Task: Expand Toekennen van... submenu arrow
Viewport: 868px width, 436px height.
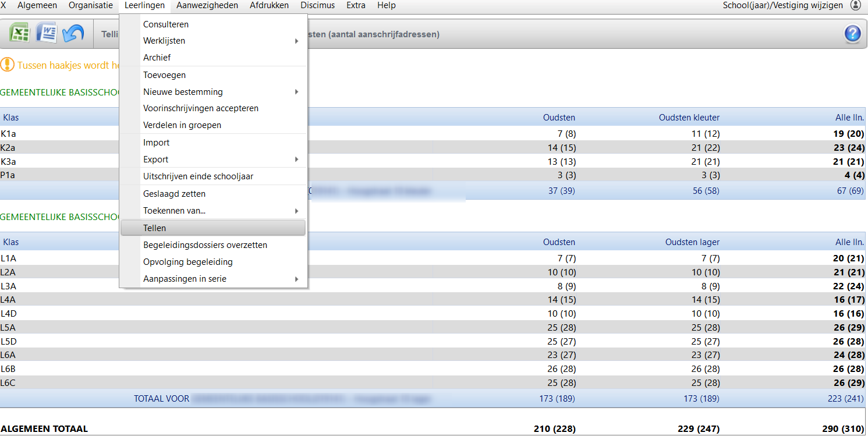Action: [x=296, y=211]
